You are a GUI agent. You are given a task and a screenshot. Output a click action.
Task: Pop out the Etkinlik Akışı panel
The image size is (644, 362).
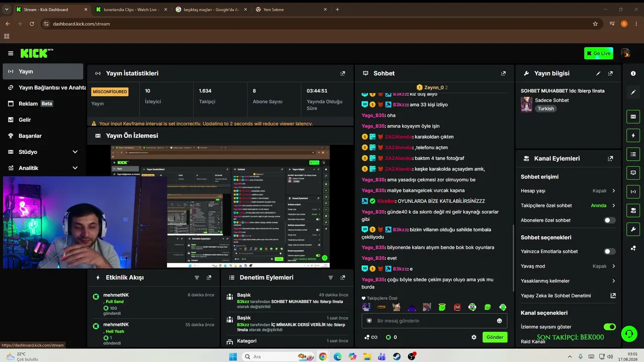pyautogui.click(x=209, y=278)
